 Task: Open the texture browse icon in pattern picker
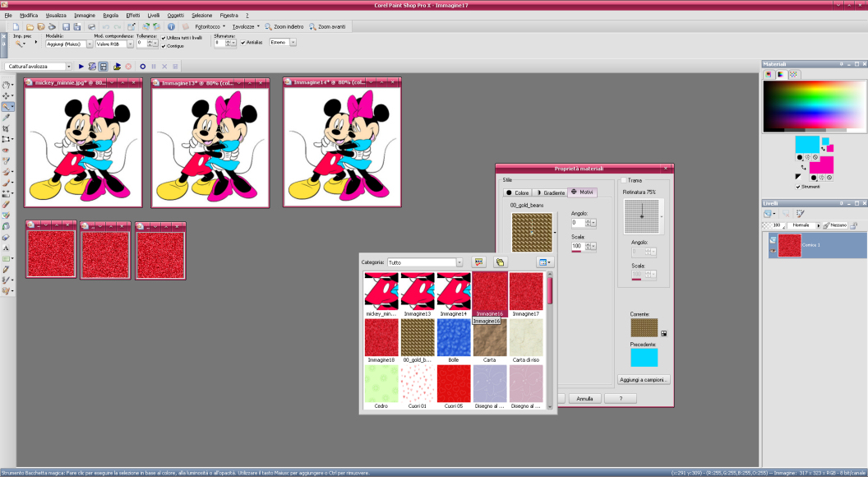(478, 262)
